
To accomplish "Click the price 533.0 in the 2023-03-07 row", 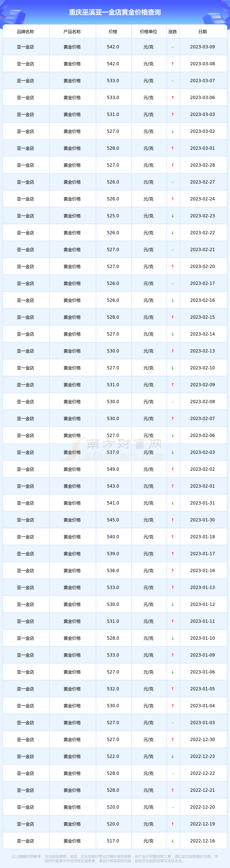I will tap(113, 81).
